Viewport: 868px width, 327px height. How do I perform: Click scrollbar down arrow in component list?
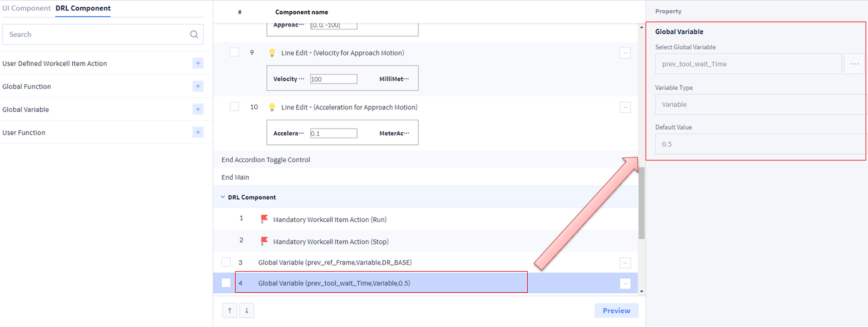(641, 291)
